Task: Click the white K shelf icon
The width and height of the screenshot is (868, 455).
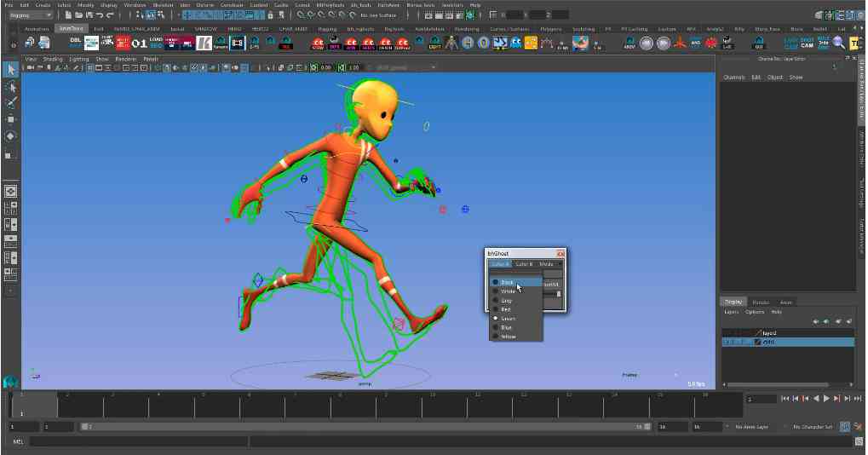Action: (204, 43)
